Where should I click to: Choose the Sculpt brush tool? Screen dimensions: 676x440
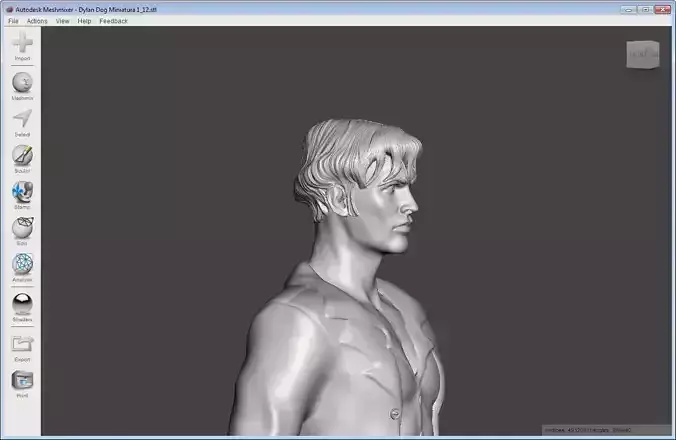point(22,155)
